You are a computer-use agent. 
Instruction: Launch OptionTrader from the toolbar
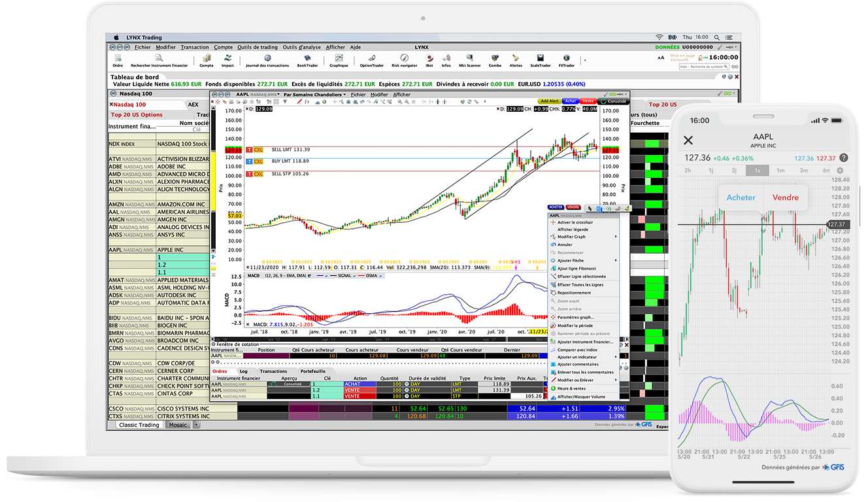371,61
